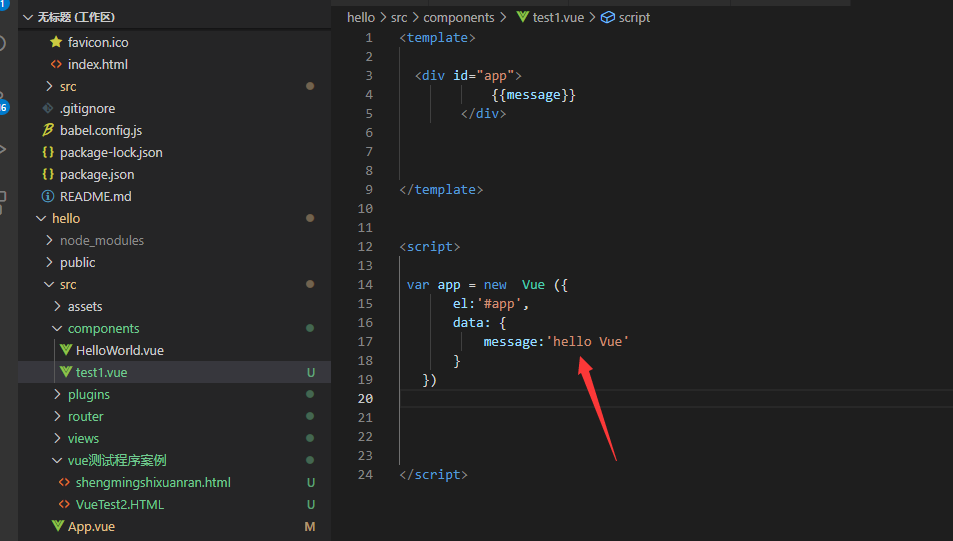Expand the node_modules folder
953x541 pixels.
[x=49, y=241]
